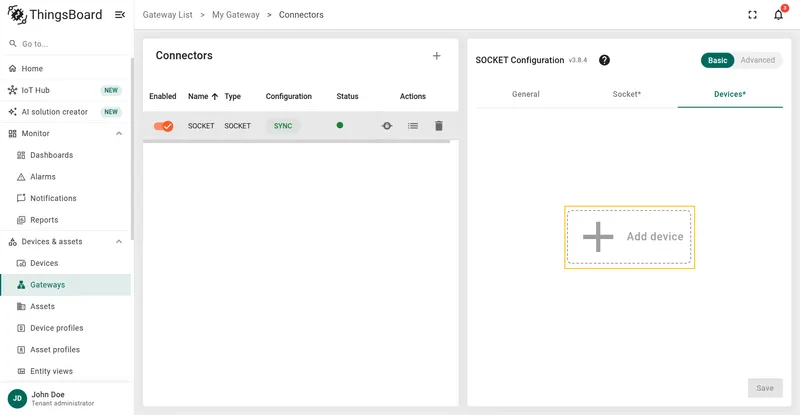Open IoT Hub menu item
Image resolution: width=800 pixels, height=415 pixels.
[65, 90]
